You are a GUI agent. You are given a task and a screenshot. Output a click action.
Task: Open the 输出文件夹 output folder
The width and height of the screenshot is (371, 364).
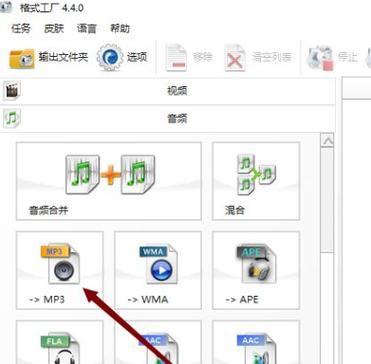point(49,58)
